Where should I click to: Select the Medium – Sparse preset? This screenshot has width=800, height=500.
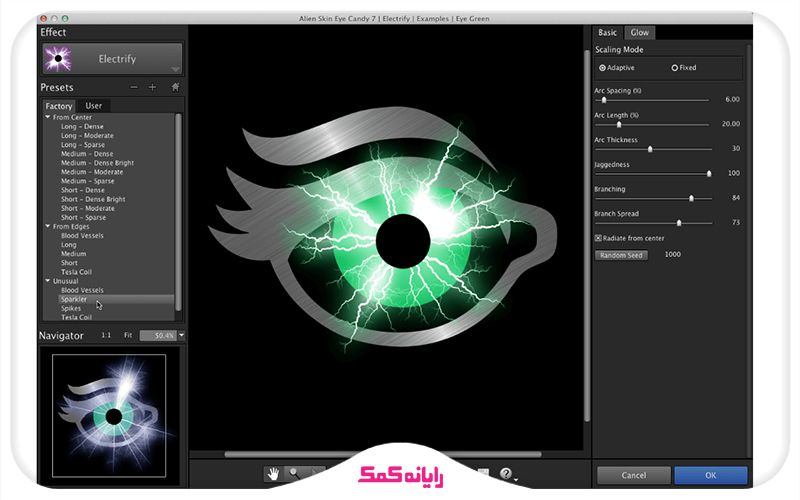click(87, 181)
